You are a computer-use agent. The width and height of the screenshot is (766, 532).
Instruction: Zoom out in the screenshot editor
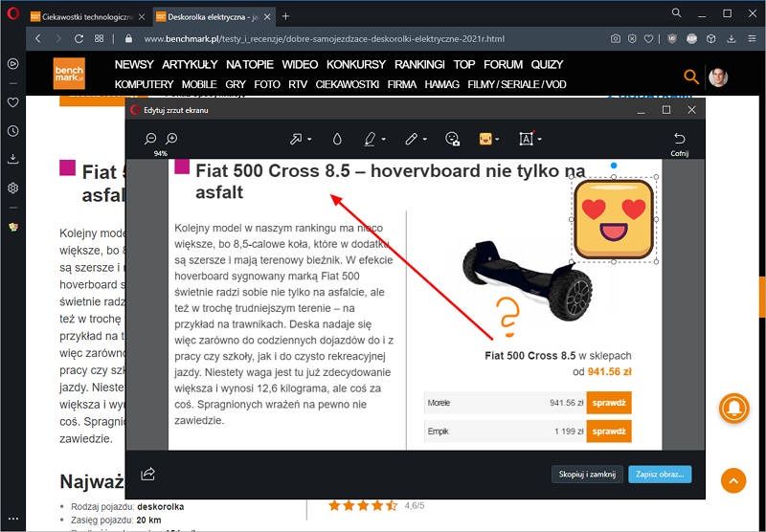pos(150,139)
